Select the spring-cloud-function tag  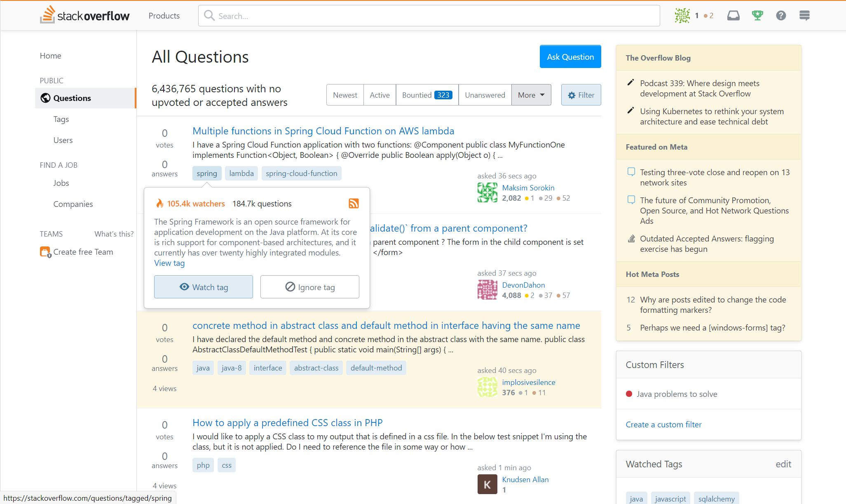[301, 173]
